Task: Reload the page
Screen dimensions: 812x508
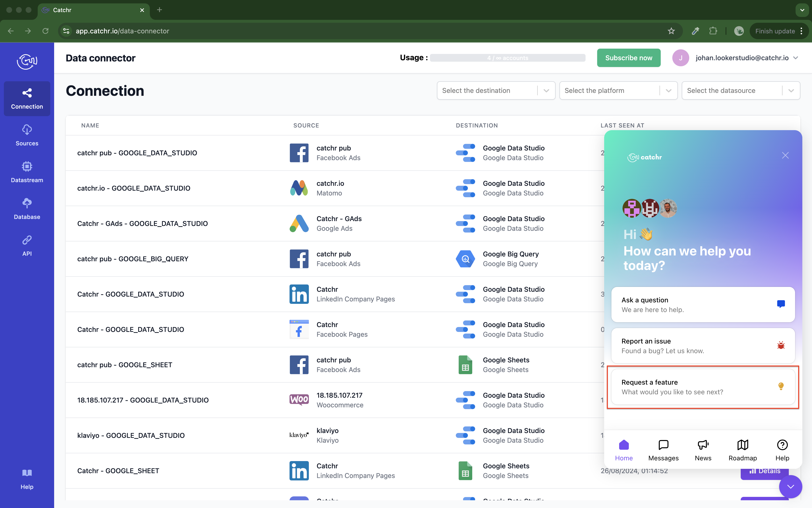Action: click(x=45, y=31)
